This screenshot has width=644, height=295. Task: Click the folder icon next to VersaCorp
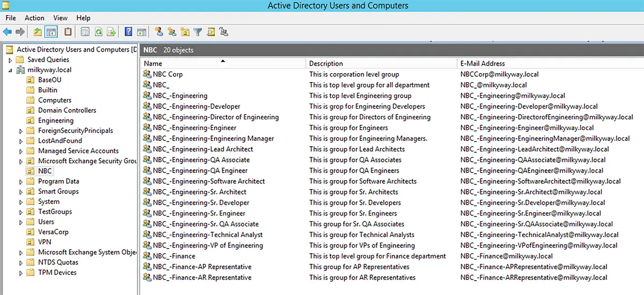pyautogui.click(x=31, y=232)
